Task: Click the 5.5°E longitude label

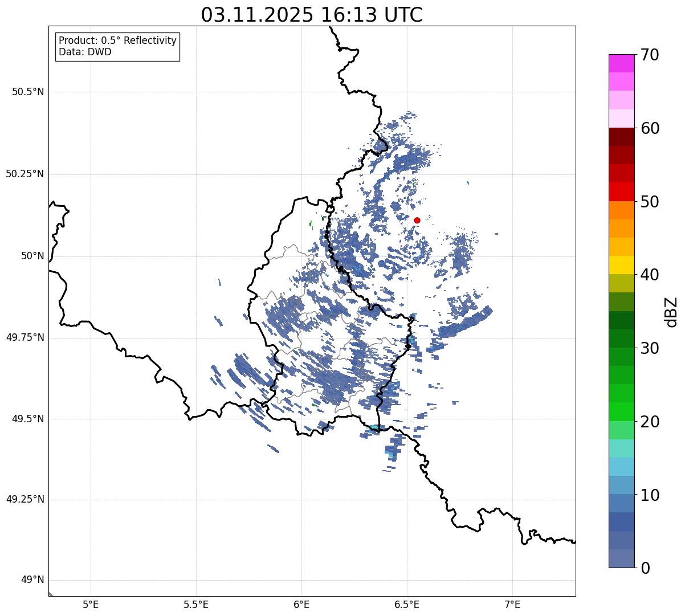Action: tap(196, 605)
